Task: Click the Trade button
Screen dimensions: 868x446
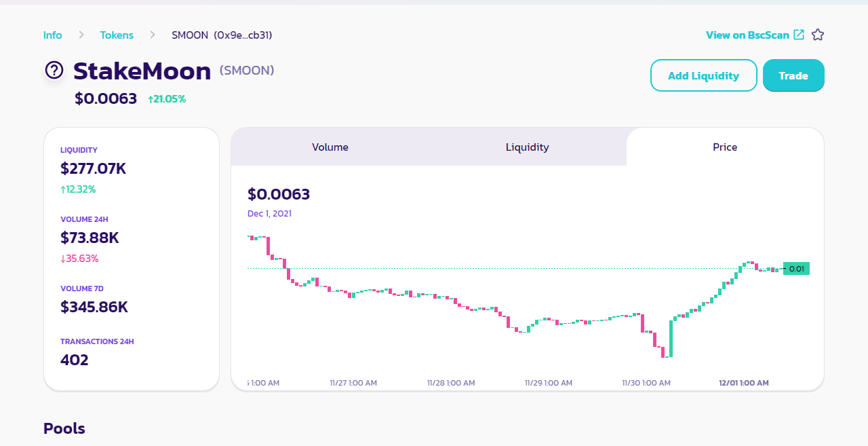Action: click(793, 75)
